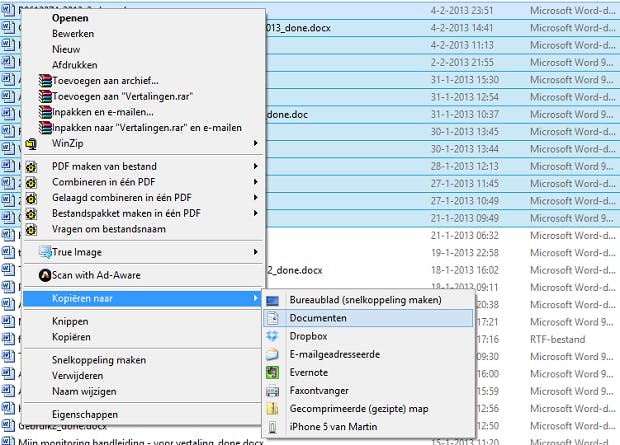Click the Documenten file icon in the submenu
620x445 pixels.
[x=272, y=318]
